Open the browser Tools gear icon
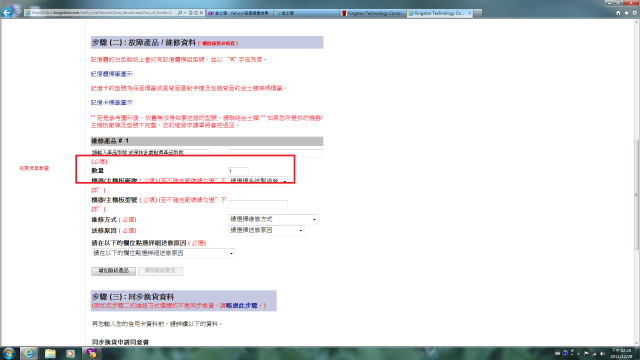Image resolution: width=640 pixels, height=360 pixels. click(x=634, y=13)
